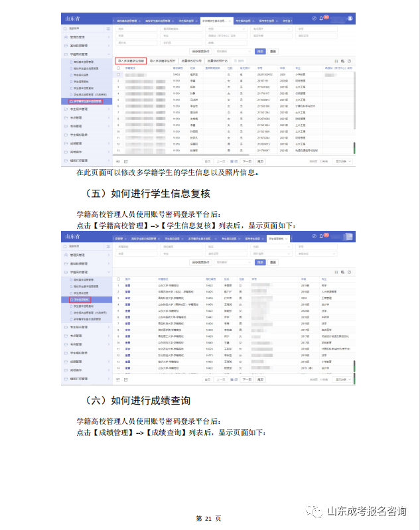Viewport: 420px width, 530px height.
Task: Click 保存搜索条件 button in upper screenshot
Action: pyautogui.click(x=201, y=51)
